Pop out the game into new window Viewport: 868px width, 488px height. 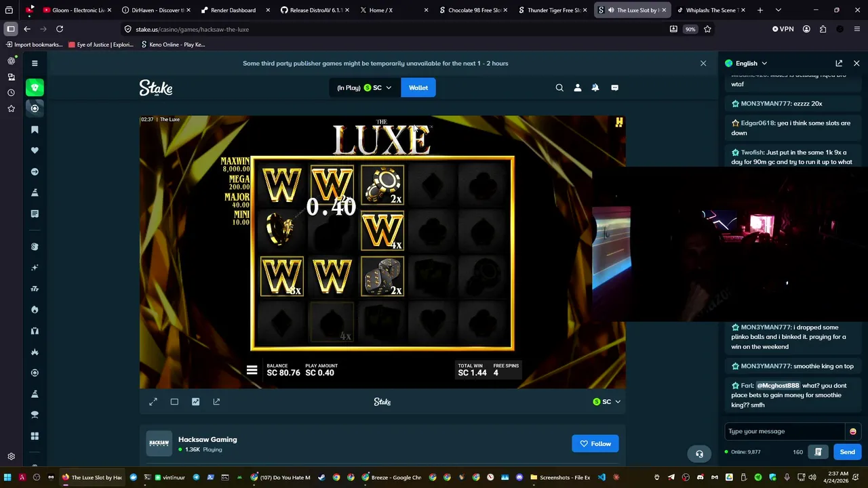point(216,402)
